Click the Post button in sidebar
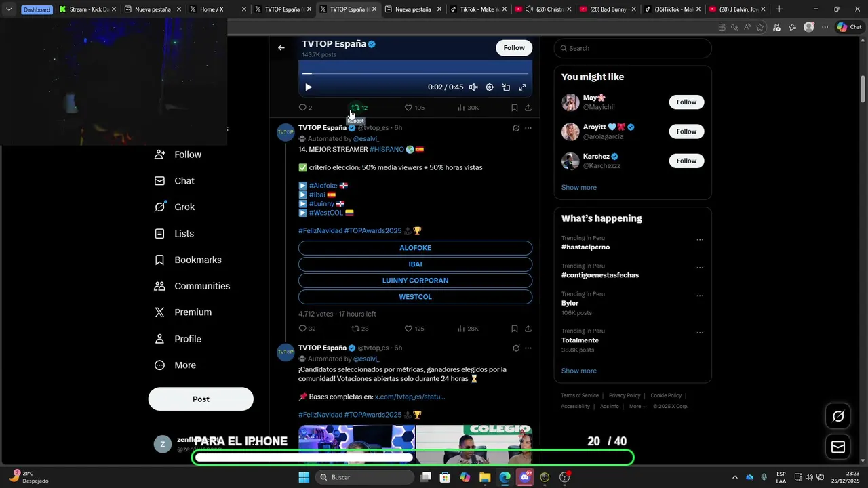868x488 pixels. click(x=201, y=399)
